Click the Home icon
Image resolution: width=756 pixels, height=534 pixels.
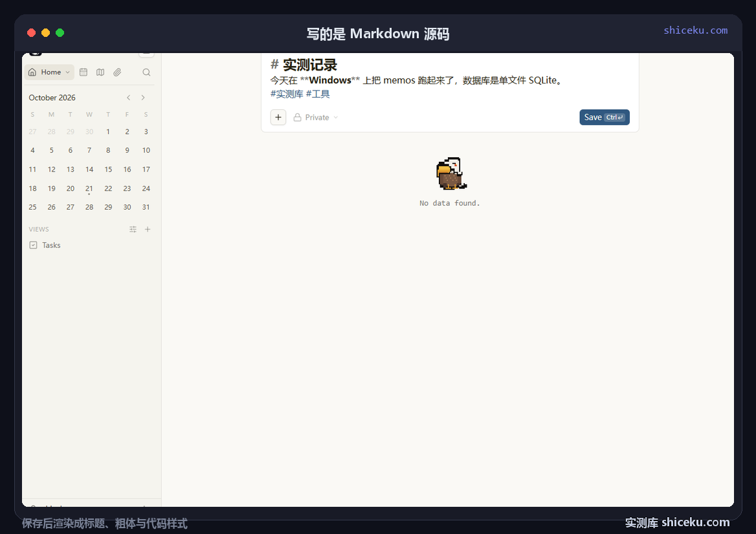coord(32,72)
